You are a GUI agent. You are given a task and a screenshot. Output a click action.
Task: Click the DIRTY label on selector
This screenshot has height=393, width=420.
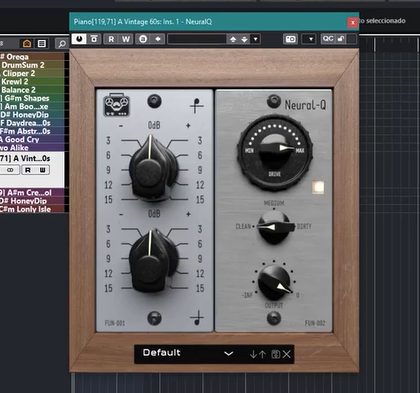[x=304, y=227]
